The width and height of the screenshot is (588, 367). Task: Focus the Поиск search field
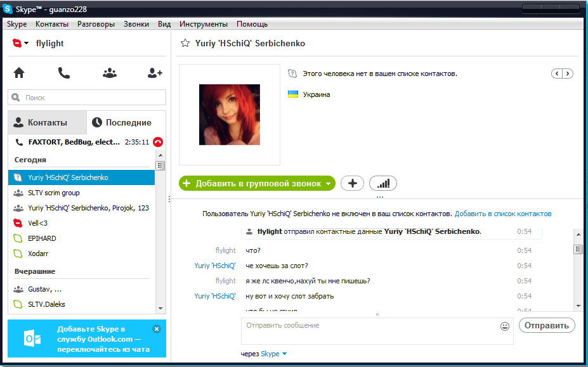(x=87, y=98)
